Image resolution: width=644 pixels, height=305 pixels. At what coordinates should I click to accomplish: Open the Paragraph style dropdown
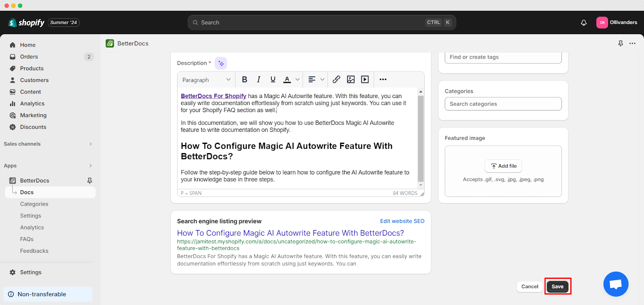pyautogui.click(x=206, y=80)
